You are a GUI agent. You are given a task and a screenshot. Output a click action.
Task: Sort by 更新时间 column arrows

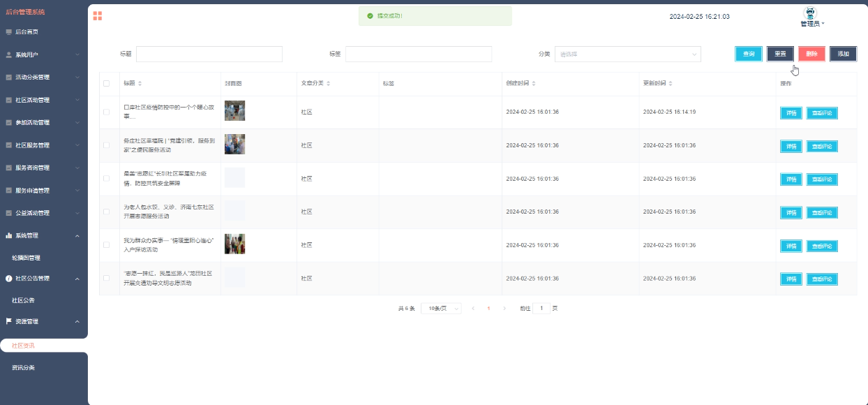point(671,84)
